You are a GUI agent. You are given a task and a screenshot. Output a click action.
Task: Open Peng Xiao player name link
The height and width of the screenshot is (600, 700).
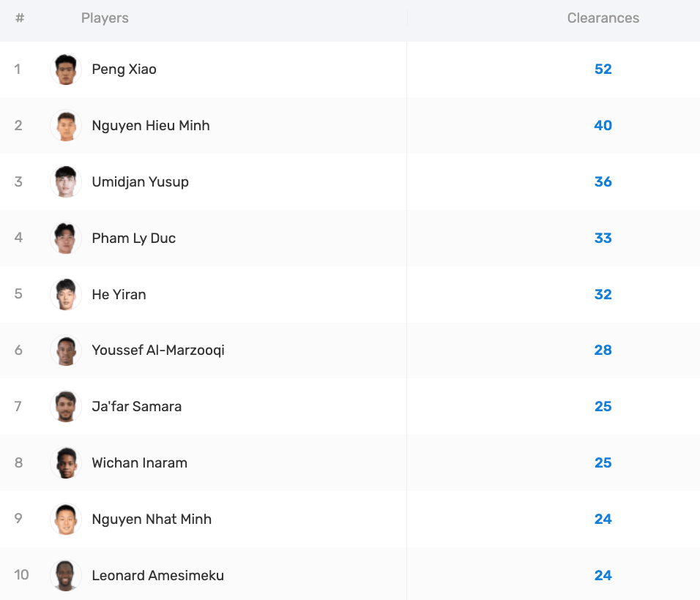coord(124,69)
